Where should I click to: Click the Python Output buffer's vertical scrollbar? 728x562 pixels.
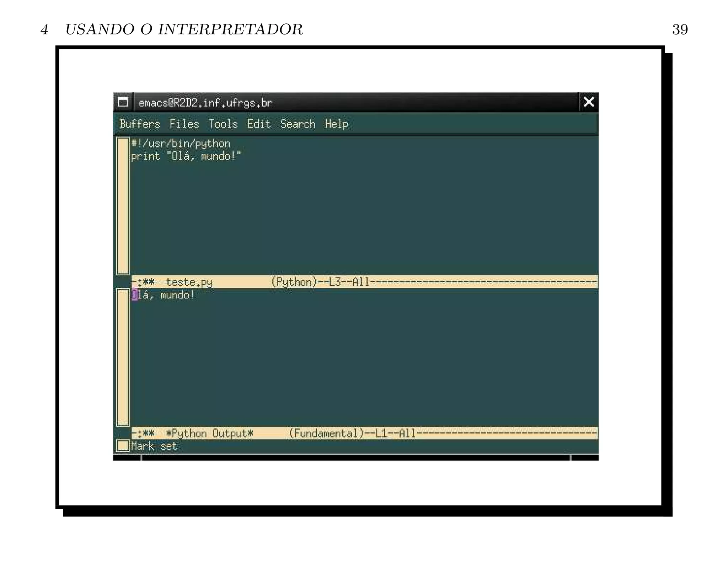(x=123, y=357)
